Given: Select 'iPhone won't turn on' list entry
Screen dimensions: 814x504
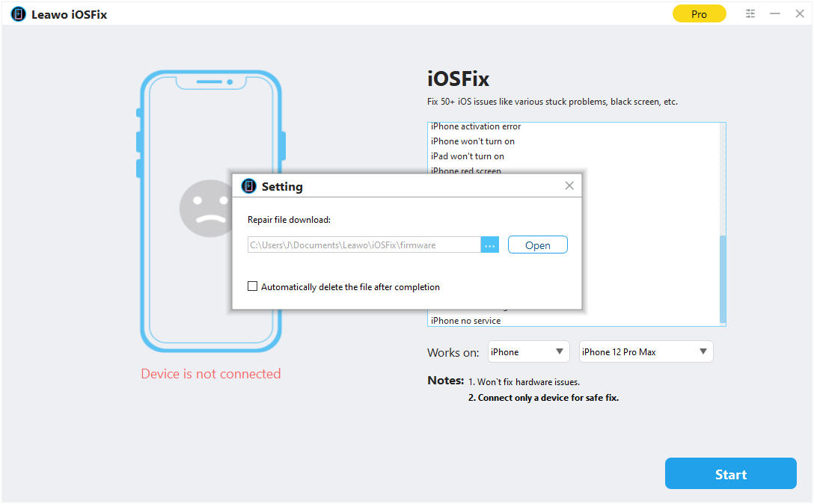Looking at the screenshot, I should (472, 141).
